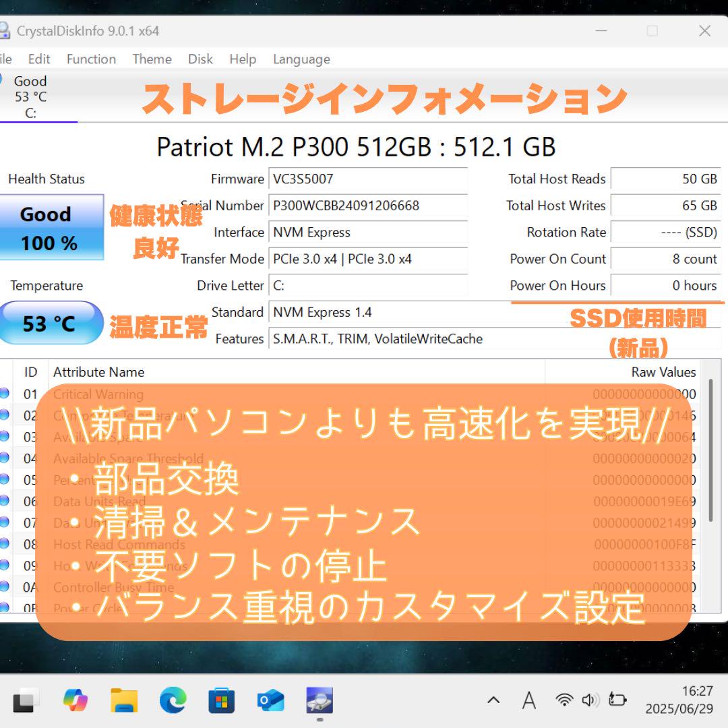Click the Raw Values column header
This screenshot has width=728, height=728.
coord(623,372)
